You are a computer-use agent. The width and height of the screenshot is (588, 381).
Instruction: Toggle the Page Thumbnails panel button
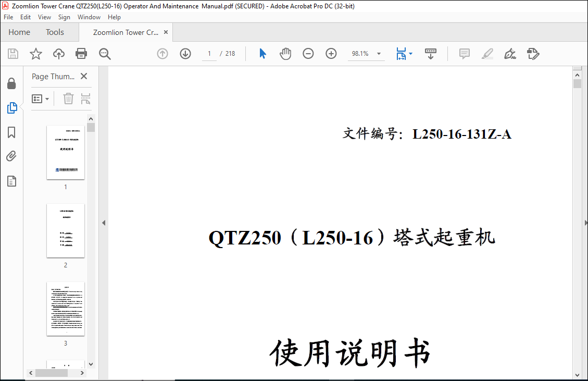point(11,108)
